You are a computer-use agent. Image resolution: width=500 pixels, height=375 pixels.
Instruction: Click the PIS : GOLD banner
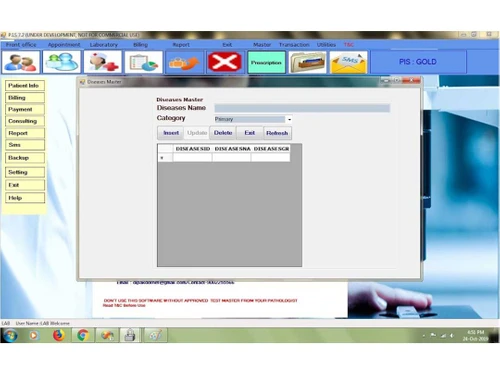[418, 62]
